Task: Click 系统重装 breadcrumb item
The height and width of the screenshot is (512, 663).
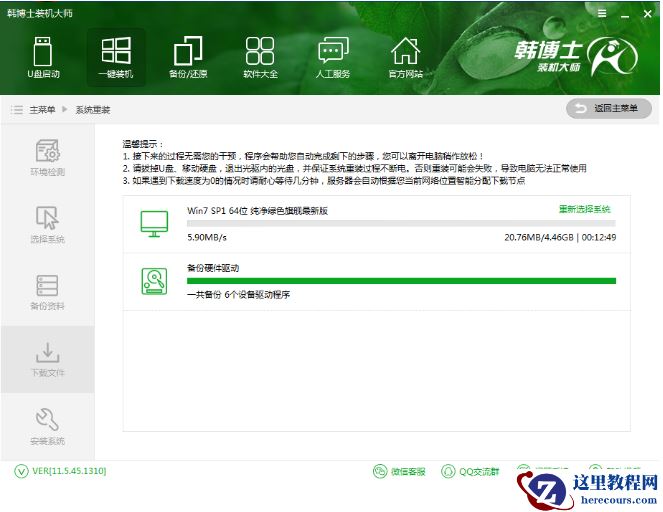Action: click(93, 110)
